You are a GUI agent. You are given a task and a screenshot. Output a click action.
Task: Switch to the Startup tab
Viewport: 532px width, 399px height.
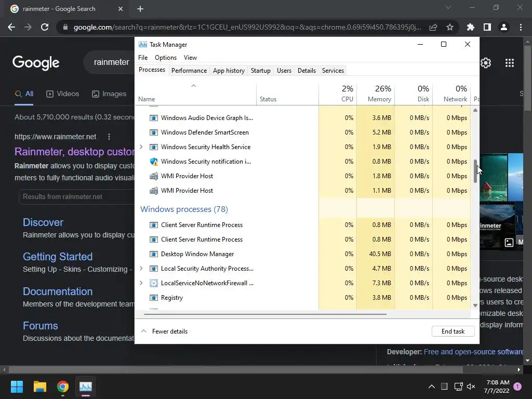pos(261,71)
